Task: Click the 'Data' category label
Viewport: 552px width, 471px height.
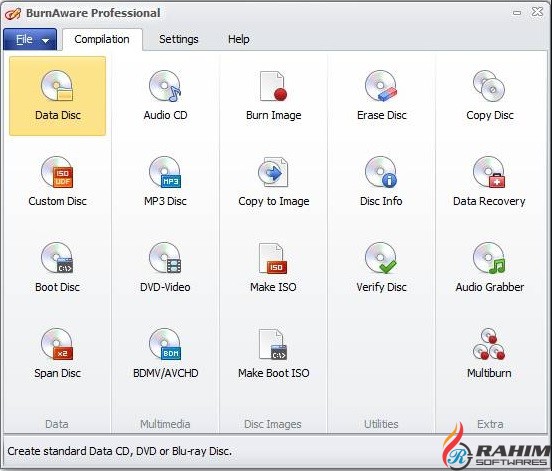Action: point(57,424)
